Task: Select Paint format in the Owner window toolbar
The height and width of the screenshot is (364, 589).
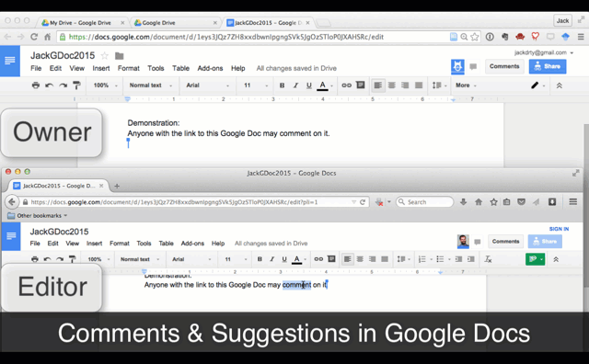Action: 76,85
